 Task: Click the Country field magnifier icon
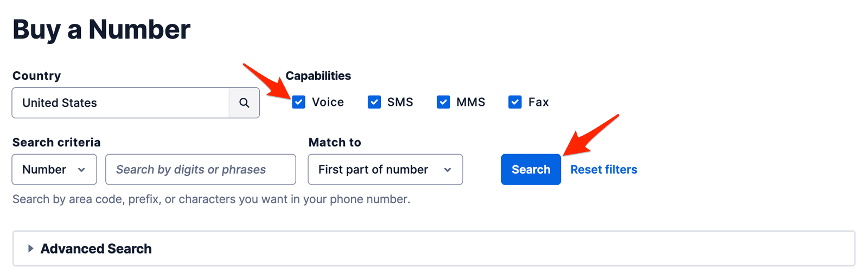[x=244, y=103]
